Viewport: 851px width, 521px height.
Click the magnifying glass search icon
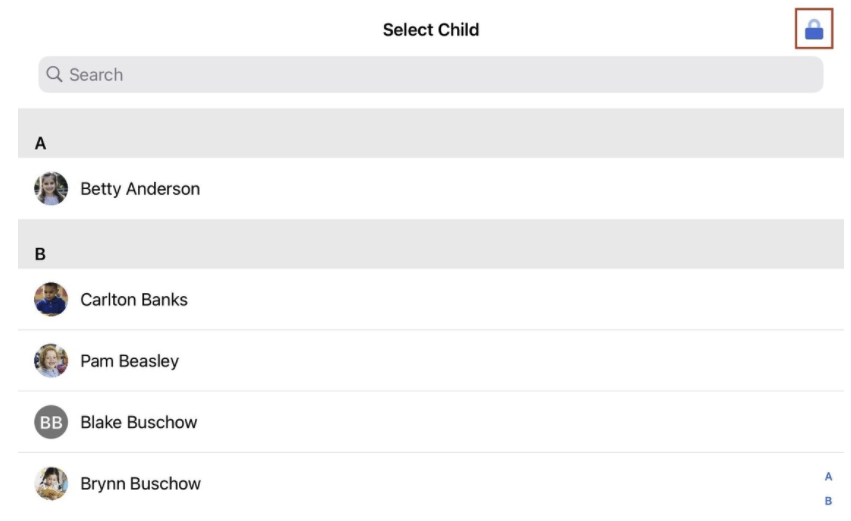point(54,74)
